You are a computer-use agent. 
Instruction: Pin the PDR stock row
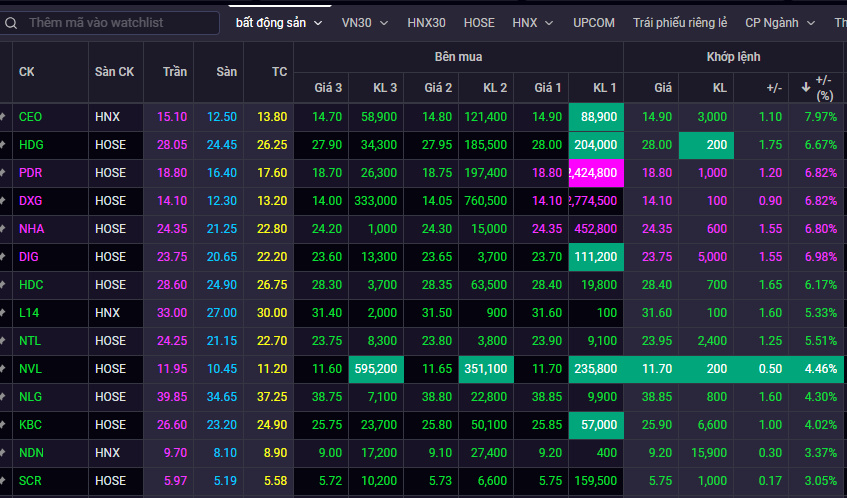tap(3, 173)
